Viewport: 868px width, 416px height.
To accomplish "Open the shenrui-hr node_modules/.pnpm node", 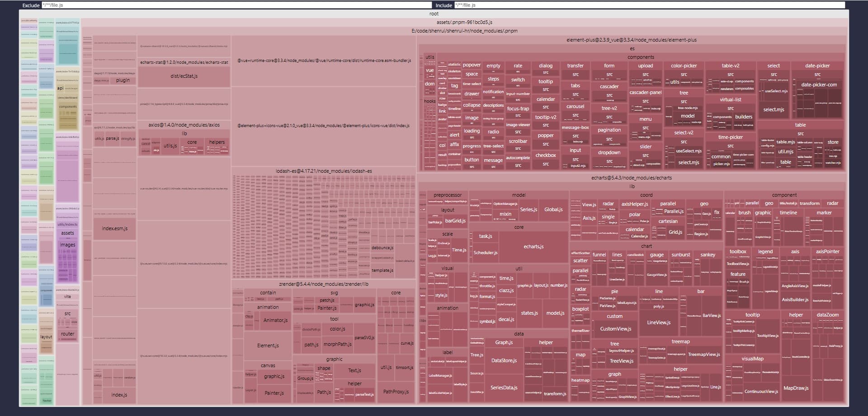I will point(464,31).
